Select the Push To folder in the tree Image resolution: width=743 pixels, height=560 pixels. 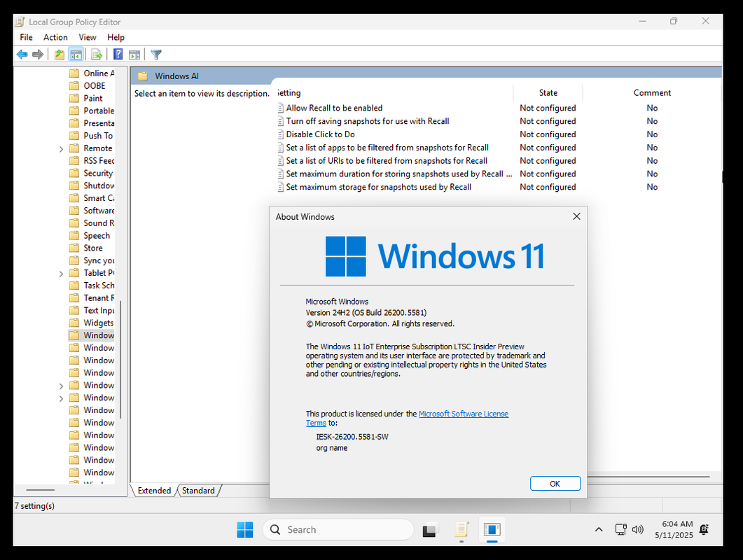tap(98, 136)
